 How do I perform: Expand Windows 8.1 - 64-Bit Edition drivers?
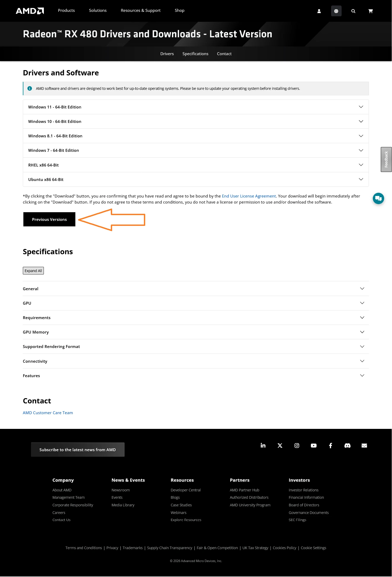tap(196, 136)
